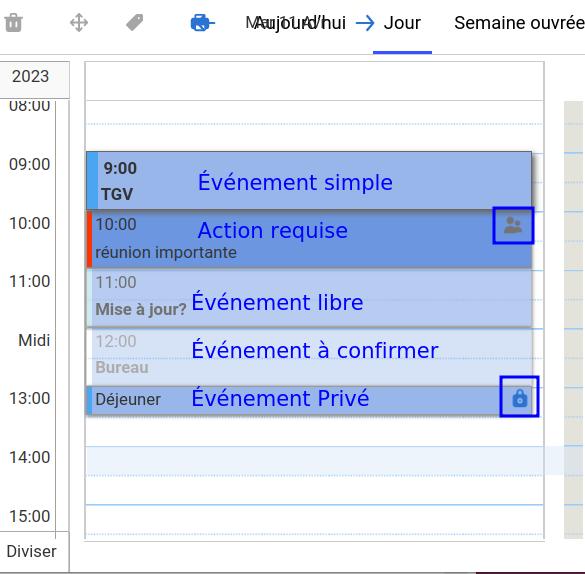The height and width of the screenshot is (574, 585).
Task: Click the lock icon on Déjeuner event
Action: point(520,398)
